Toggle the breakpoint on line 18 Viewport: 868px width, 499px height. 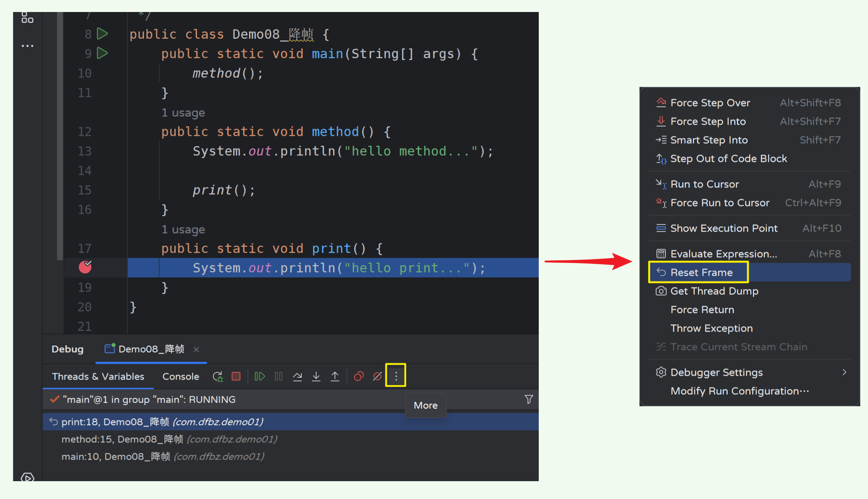pos(85,267)
